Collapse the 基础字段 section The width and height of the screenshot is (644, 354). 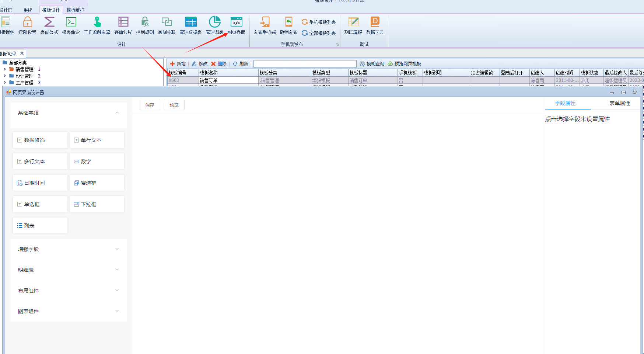117,113
